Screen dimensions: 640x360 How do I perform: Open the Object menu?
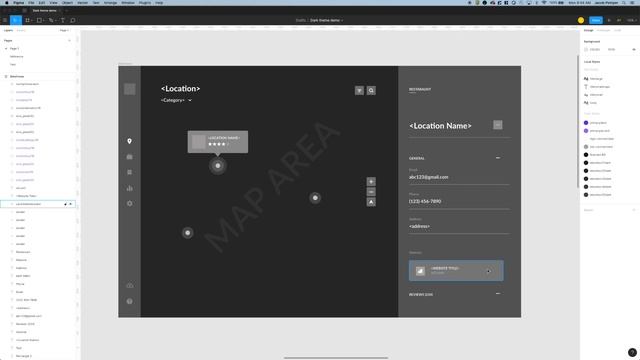(67, 2)
